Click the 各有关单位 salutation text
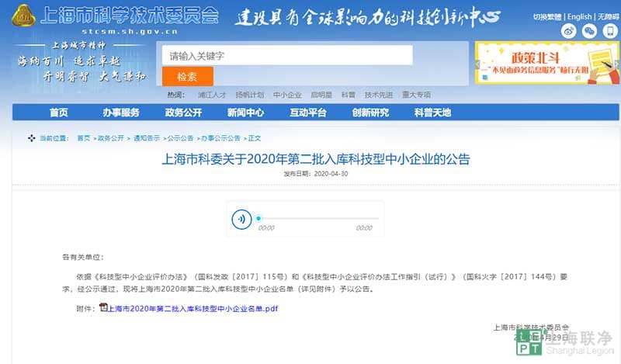Screen dimensions: 621x364 click(x=83, y=257)
